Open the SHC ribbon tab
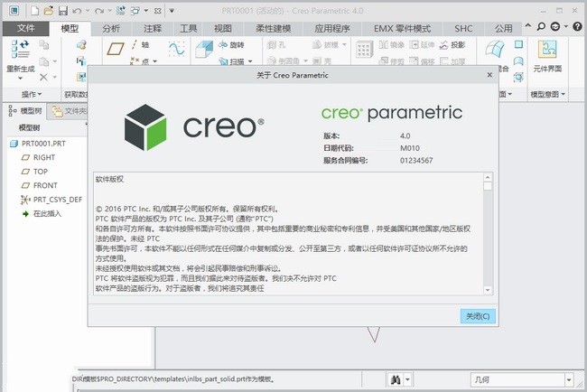The width and height of the screenshot is (587, 392). pyautogui.click(x=463, y=29)
